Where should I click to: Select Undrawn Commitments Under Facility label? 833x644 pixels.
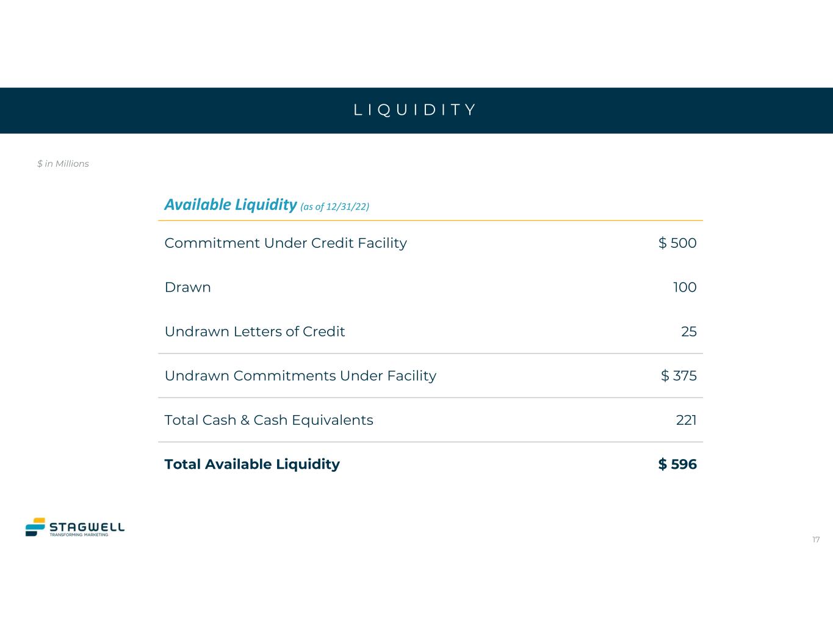point(300,376)
